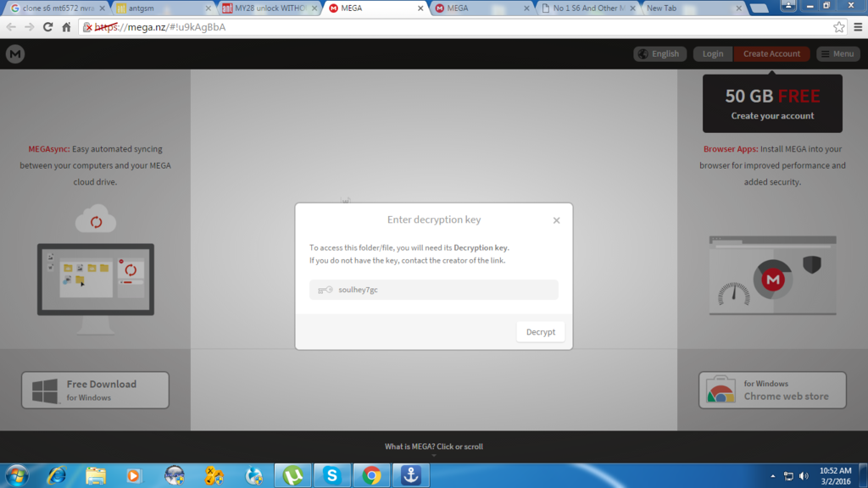
Task: Close the antgsm tab
Action: click(209, 8)
